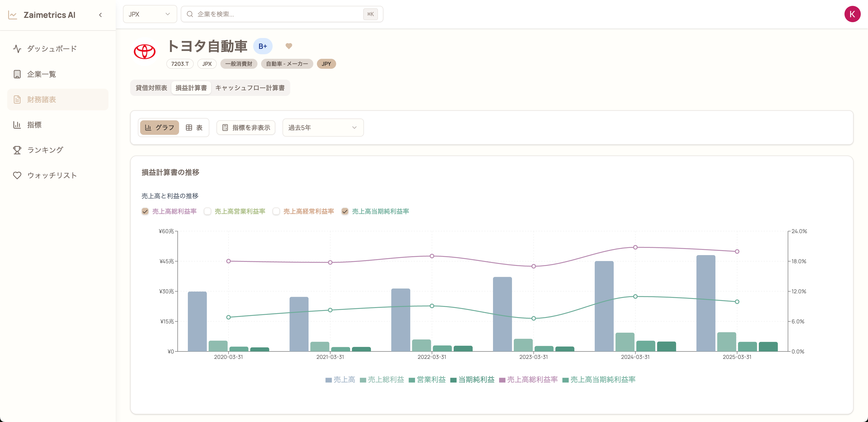Click the indicators bar chart icon

17,125
